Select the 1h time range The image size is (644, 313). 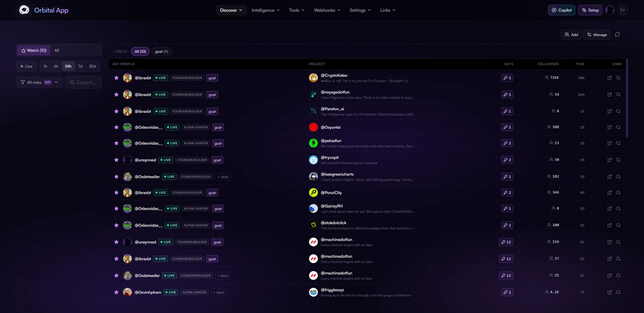(x=45, y=66)
